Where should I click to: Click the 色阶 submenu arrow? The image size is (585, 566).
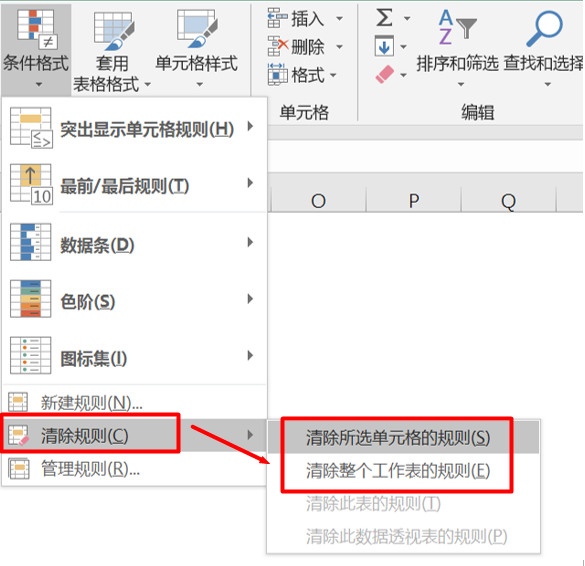250,299
